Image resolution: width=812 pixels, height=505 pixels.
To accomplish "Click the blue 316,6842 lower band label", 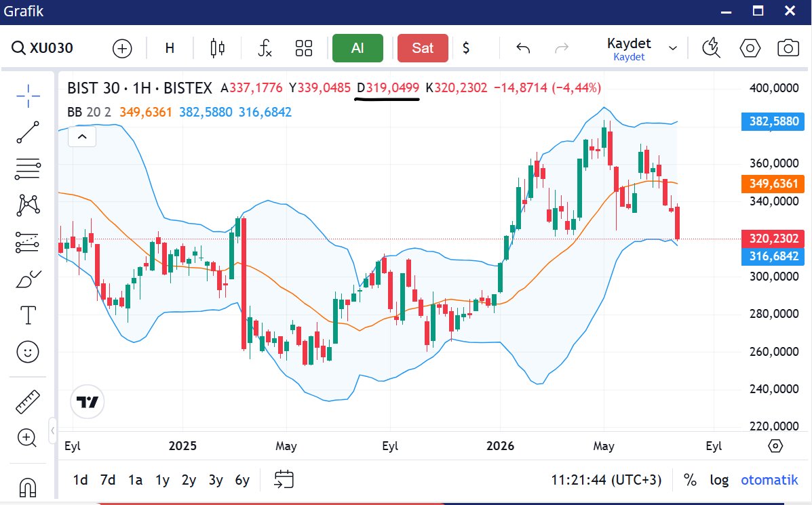I will coord(773,256).
